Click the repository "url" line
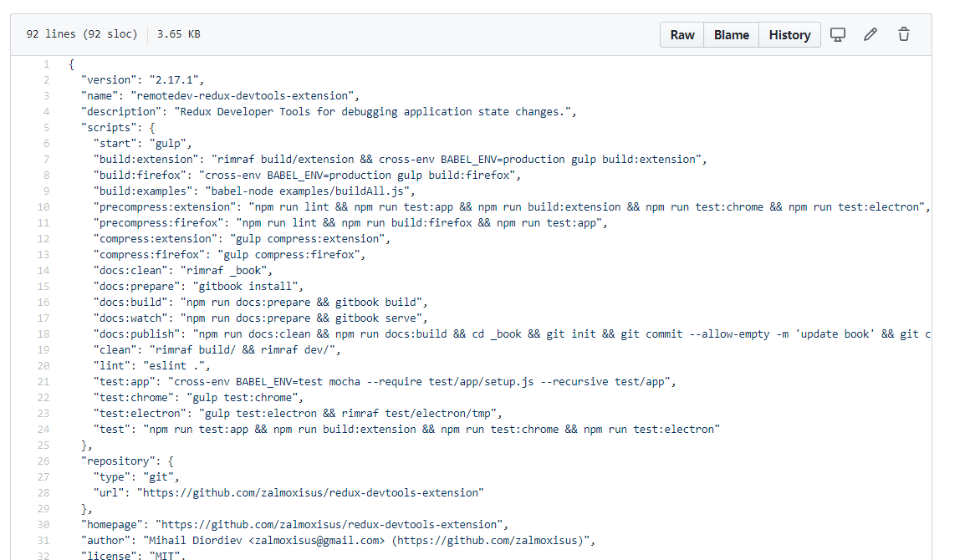 (288, 493)
